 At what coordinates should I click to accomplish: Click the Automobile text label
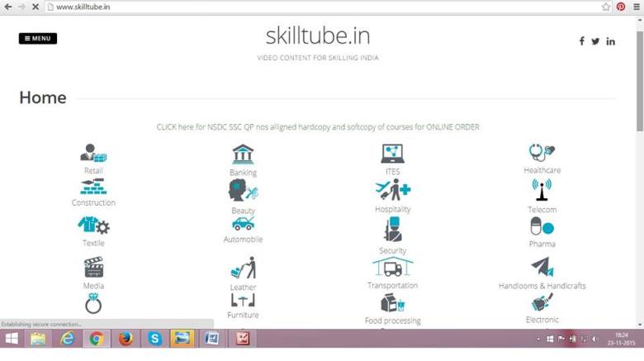[243, 240]
